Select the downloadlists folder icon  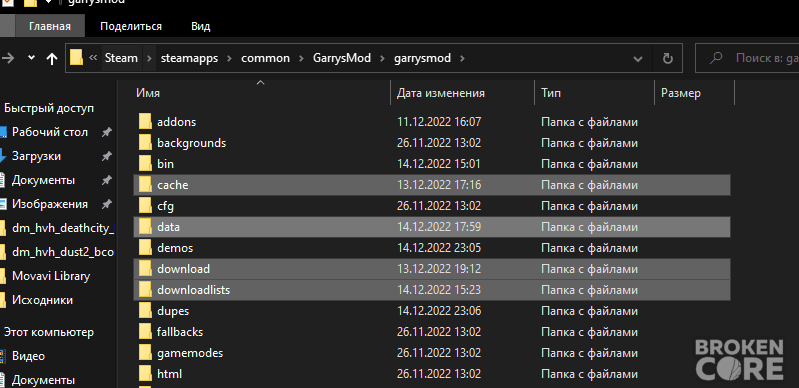tap(146, 290)
